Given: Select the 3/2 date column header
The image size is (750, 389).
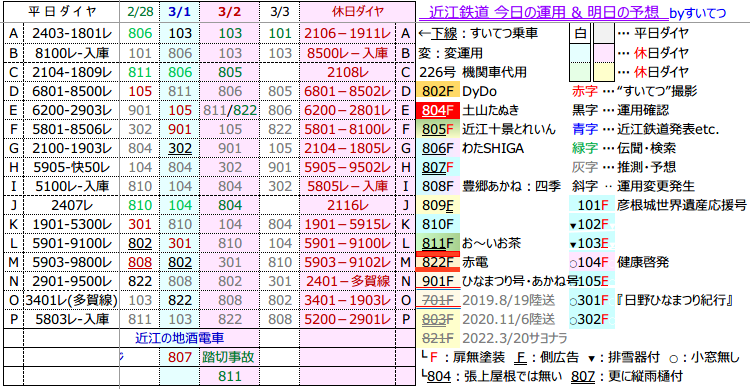Looking at the screenshot, I should (x=230, y=12).
